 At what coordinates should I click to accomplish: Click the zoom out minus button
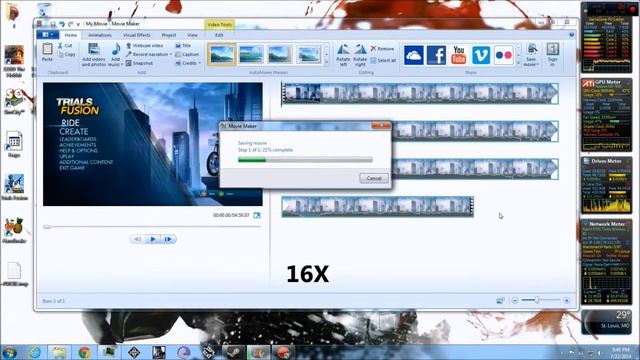tap(515, 300)
